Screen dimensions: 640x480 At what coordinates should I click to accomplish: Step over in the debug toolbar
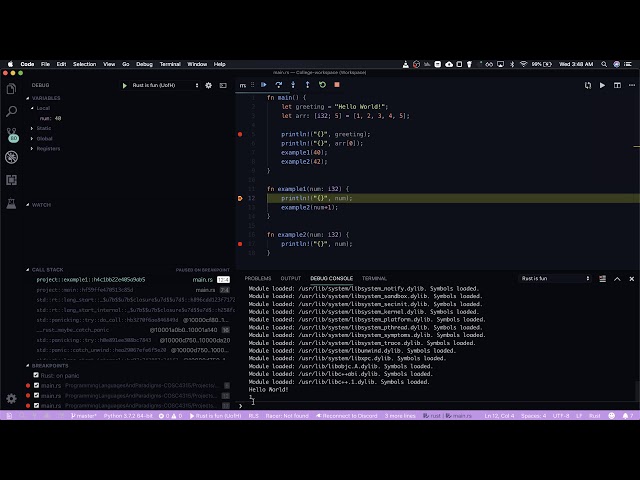278,85
